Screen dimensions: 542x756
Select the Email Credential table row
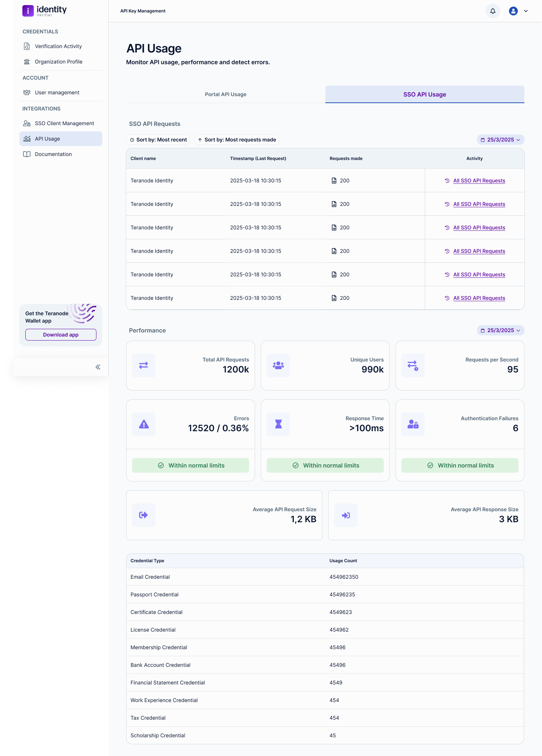pyautogui.click(x=325, y=577)
